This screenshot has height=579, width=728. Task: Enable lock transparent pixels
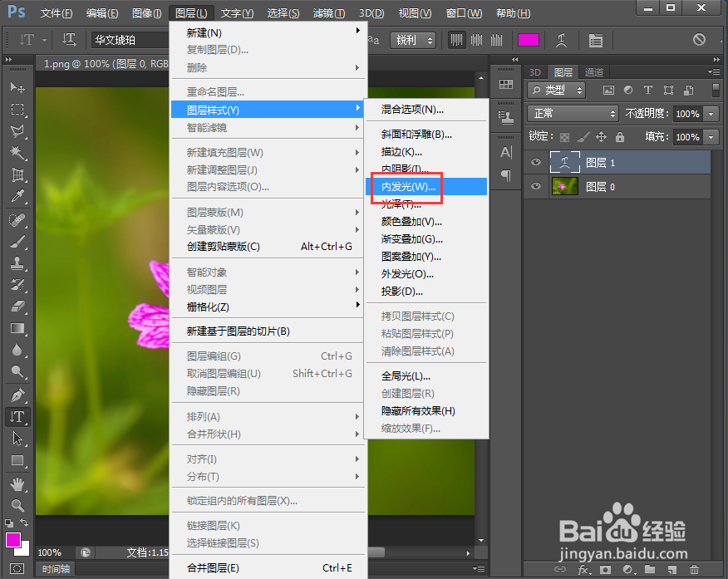(x=563, y=137)
